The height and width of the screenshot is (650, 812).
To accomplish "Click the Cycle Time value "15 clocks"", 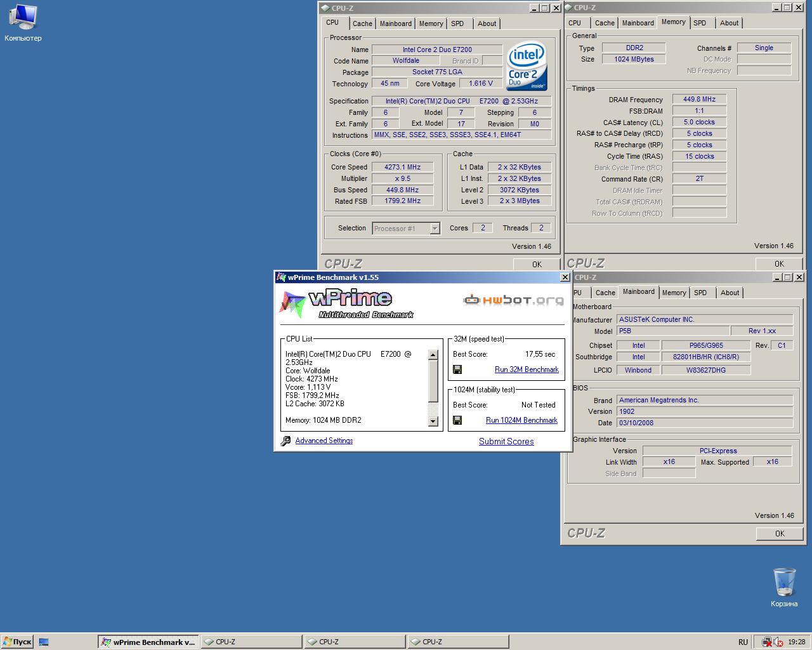I will click(x=699, y=156).
